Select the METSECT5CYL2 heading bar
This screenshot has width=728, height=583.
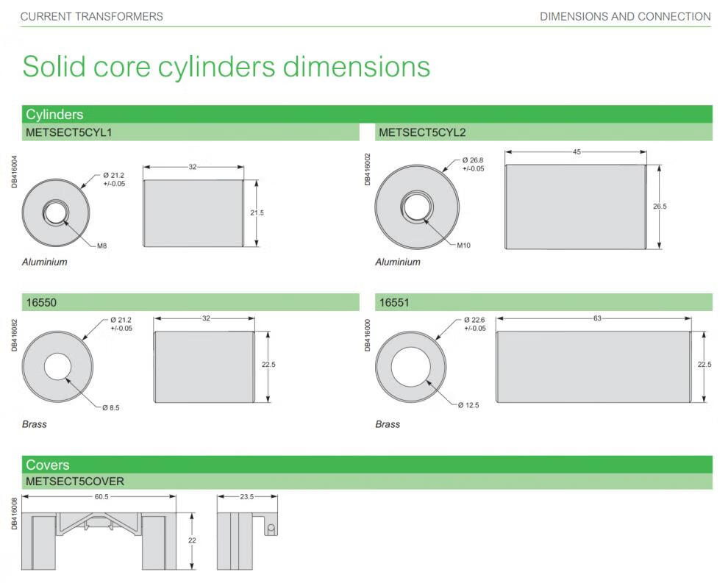(544, 132)
